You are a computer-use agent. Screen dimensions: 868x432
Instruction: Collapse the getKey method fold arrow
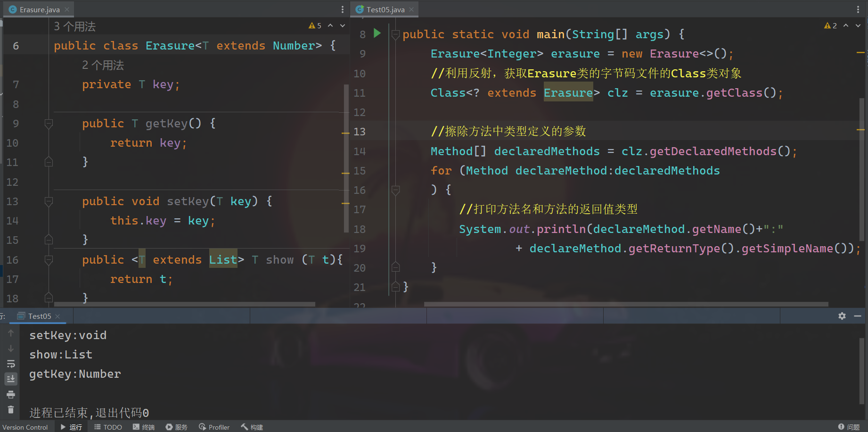[49, 123]
